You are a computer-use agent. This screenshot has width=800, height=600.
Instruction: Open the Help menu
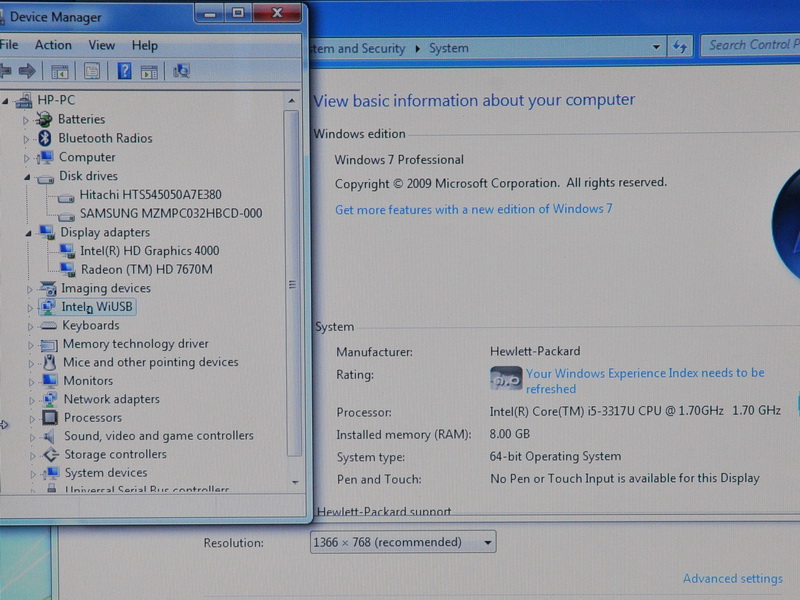point(145,45)
